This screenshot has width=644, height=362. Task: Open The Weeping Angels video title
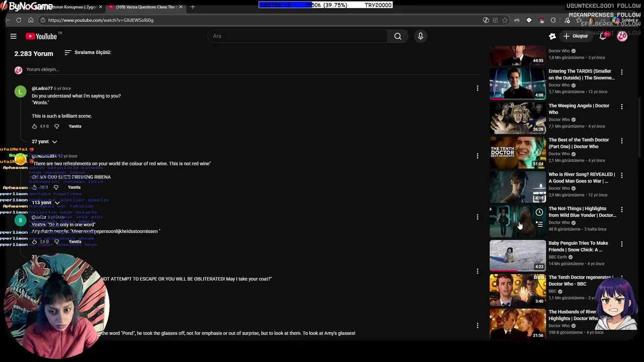point(579,109)
